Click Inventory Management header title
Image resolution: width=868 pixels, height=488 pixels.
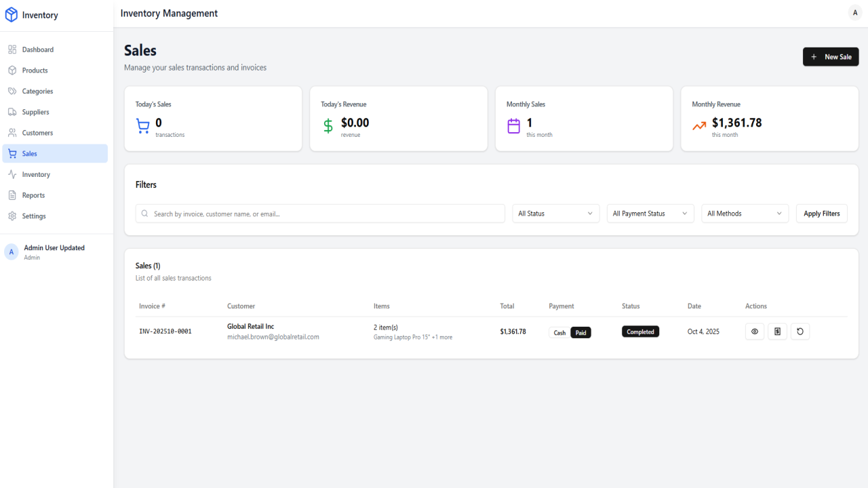169,13
